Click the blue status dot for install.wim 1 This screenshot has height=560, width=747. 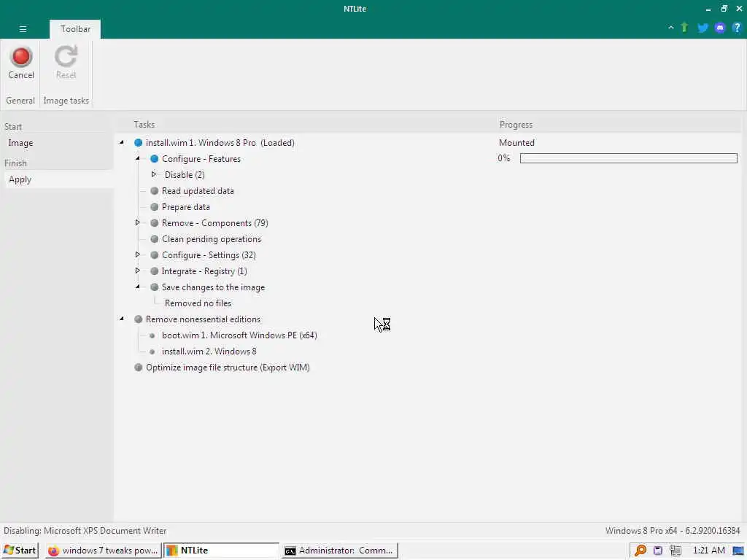[x=138, y=143]
